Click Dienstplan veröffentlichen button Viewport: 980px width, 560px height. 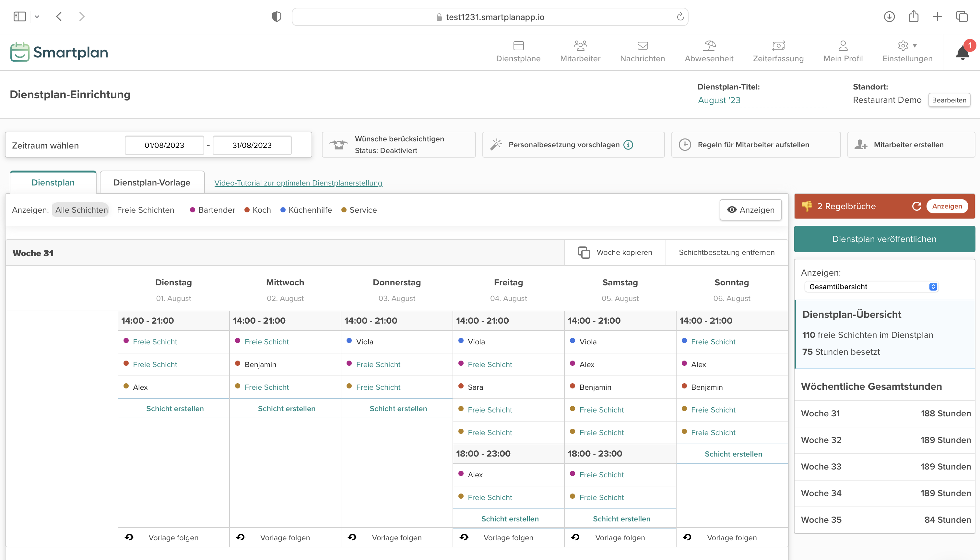tap(884, 239)
